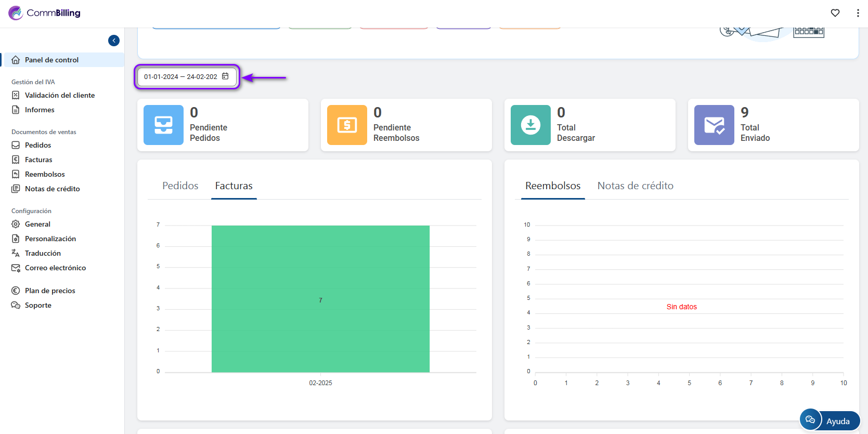
Task: Open Plan de precios page
Action: pos(50,291)
